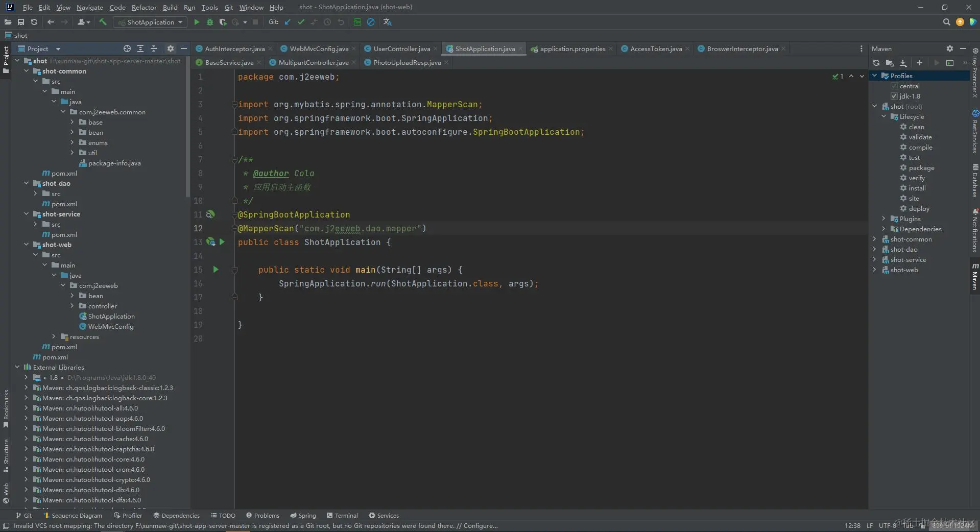The height and width of the screenshot is (532, 980).
Task: Close the AuthInterceptor.java tab
Action: pos(270,49)
